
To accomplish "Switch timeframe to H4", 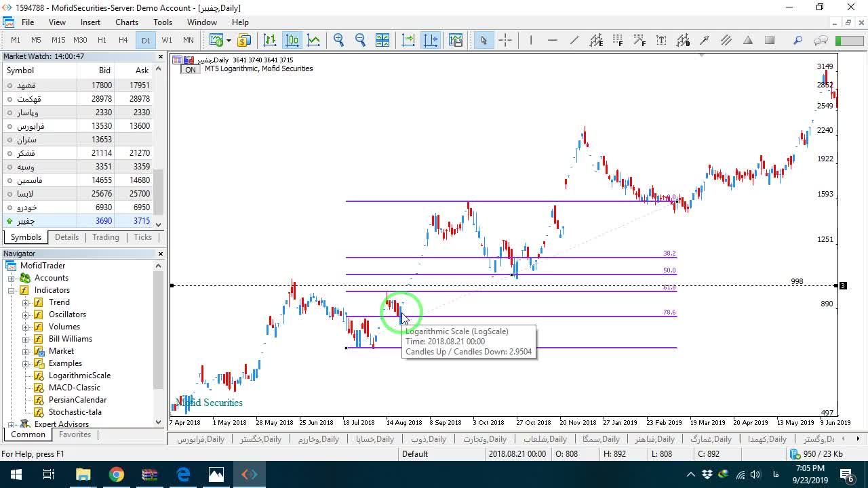I will point(123,40).
